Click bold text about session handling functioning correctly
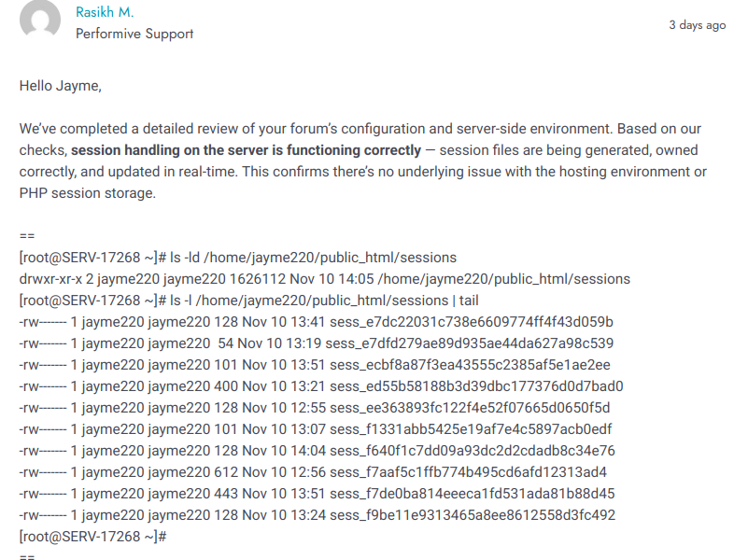This screenshot has height=560, width=734. tap(247, 150)
